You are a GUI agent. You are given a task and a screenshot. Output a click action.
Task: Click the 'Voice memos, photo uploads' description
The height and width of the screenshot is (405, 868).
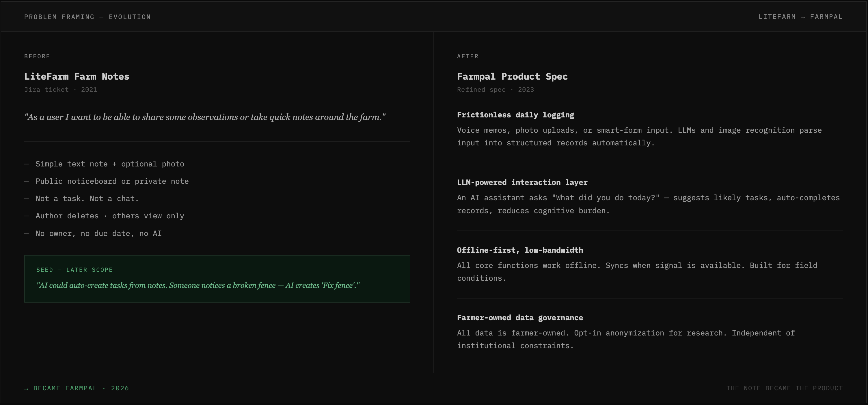pyautogui.click(x=639, y=136)
